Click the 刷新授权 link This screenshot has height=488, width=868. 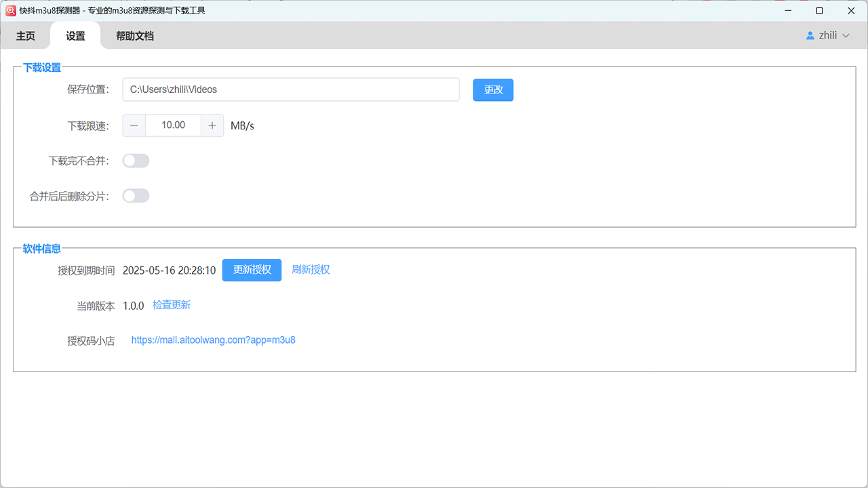(311, 269)
